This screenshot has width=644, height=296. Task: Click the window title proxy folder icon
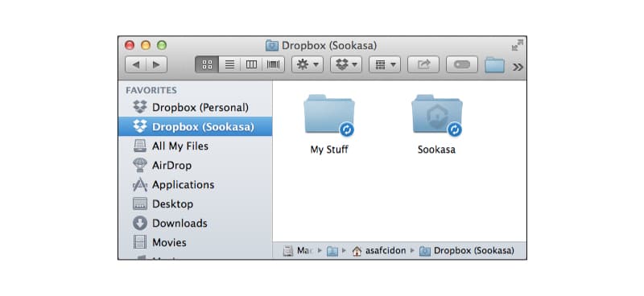click(272, 46)
